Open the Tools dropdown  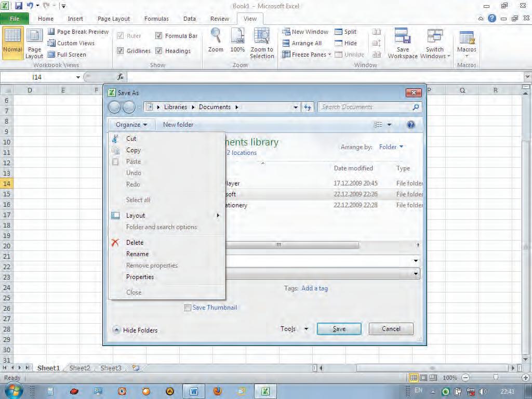click(x=294, y=329)
